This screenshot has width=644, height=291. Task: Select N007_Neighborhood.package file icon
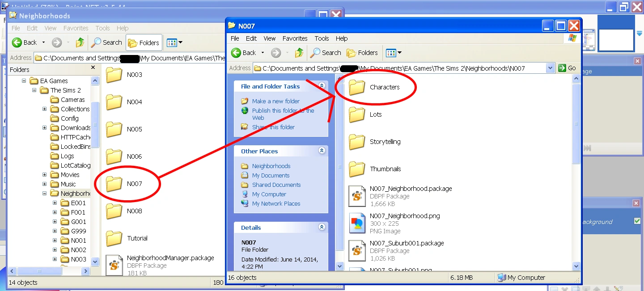point(357,196)
